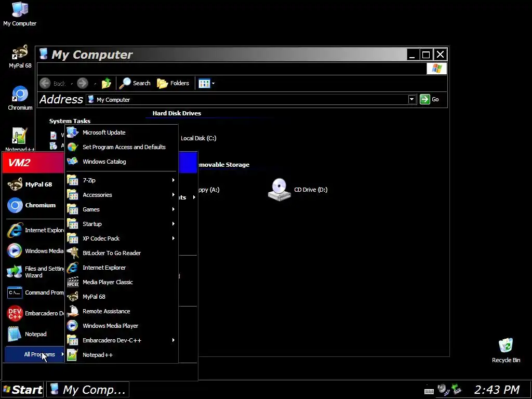Expand the Startup folder submenu arrow
This screenshot has height=399, width=532.
174,224
